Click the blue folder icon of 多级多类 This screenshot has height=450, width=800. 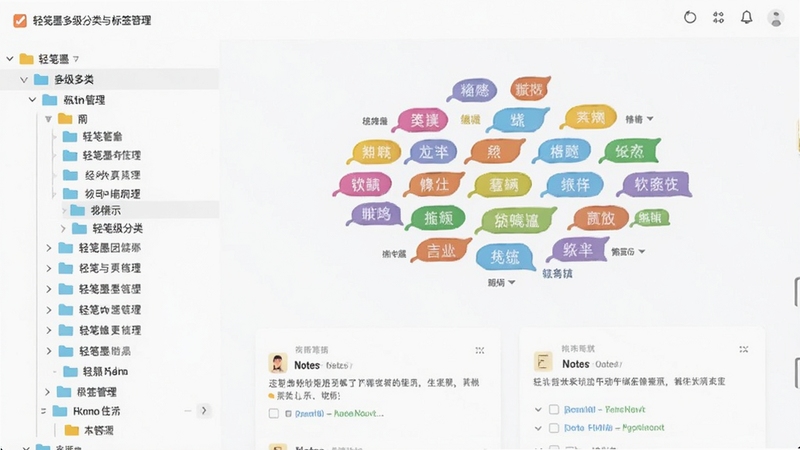coord(41,80)
